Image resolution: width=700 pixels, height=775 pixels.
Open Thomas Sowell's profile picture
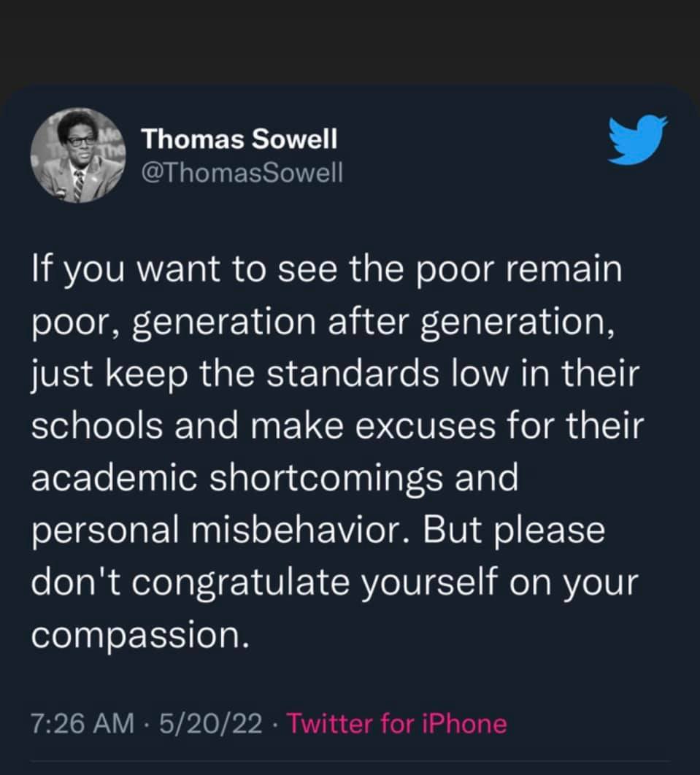78,155
